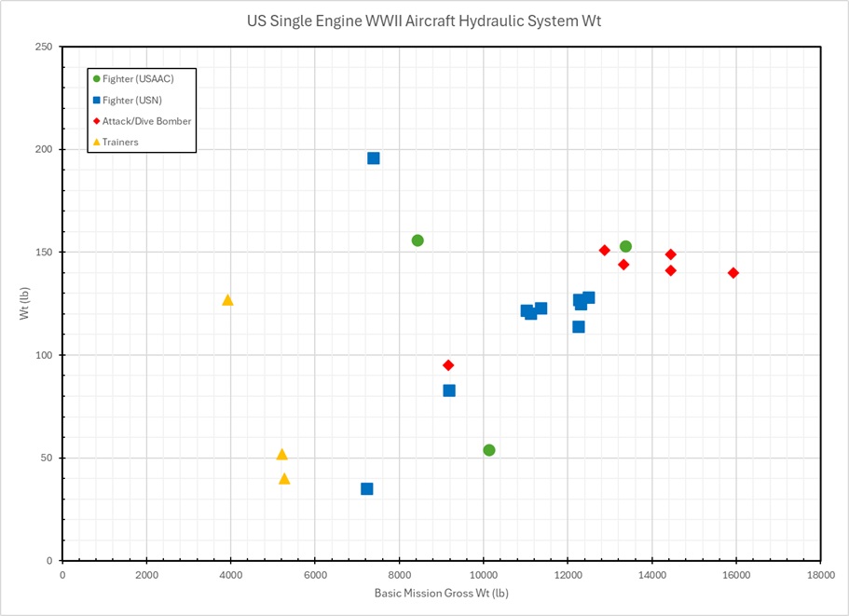
Task: Select the red diamond near 9000 lb gross weight
Action: [x=448, y=365]
